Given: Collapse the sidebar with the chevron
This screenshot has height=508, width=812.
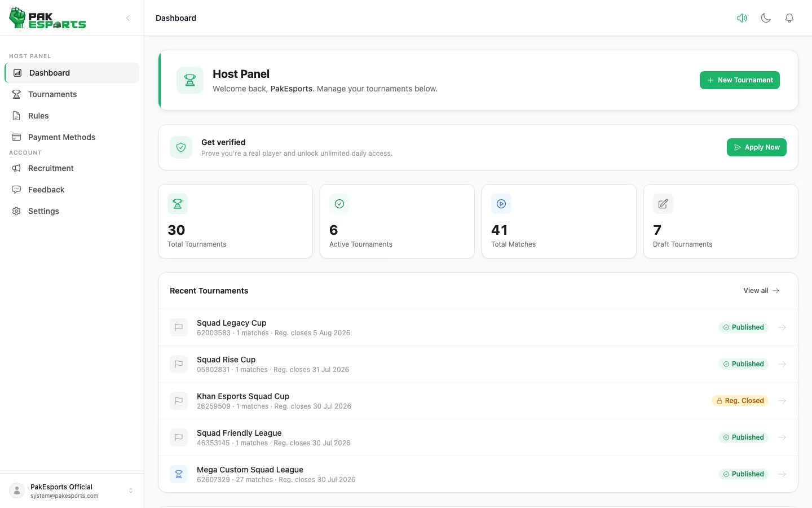Looking at the screenshot, I should point(128,18).
